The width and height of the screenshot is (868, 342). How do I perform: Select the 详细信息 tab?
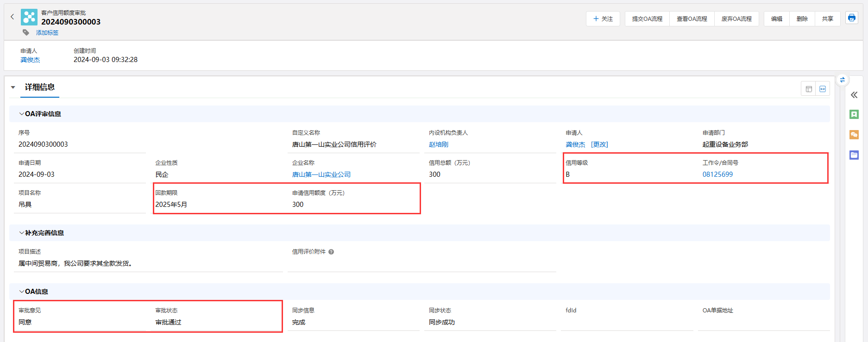coord(40,87)
